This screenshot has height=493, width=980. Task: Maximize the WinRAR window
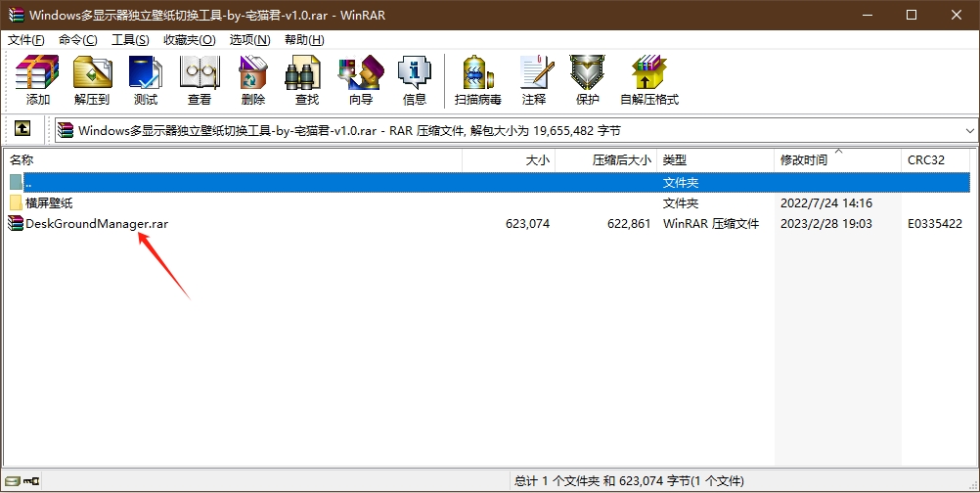[x=912, y=15]
